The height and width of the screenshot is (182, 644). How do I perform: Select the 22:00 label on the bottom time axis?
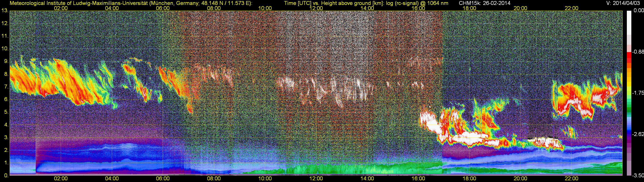571,179
